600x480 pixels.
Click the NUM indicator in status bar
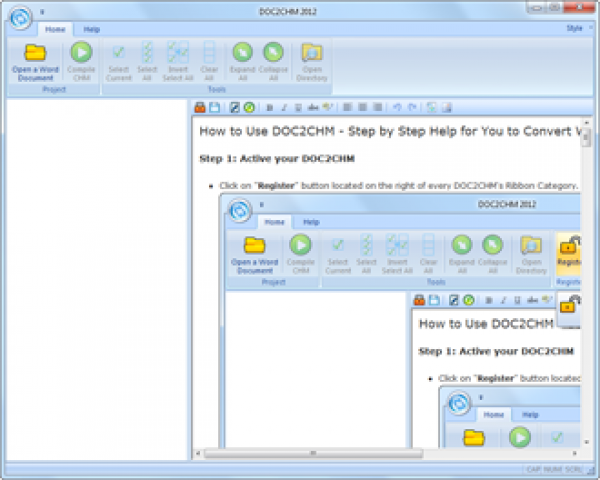tap(553, 469)
